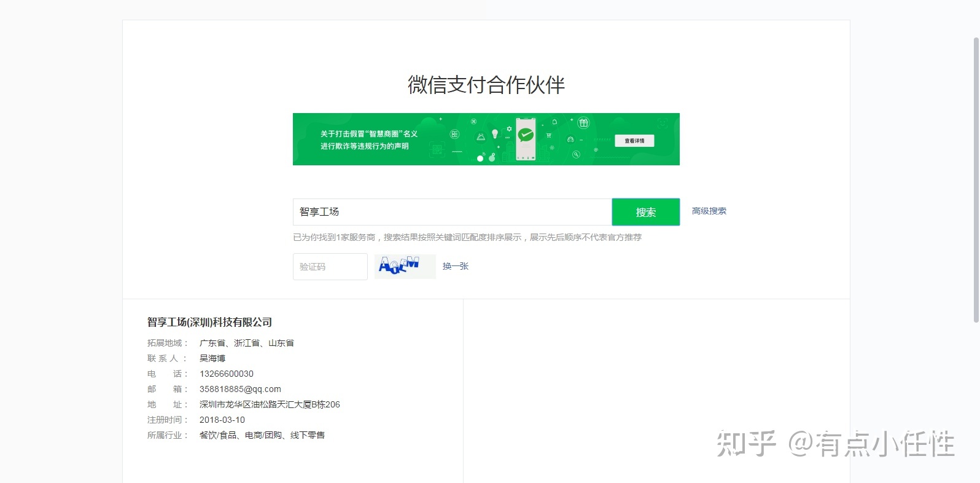Click the 微信支付合作伙伴 page heading

tap(486, 85)
